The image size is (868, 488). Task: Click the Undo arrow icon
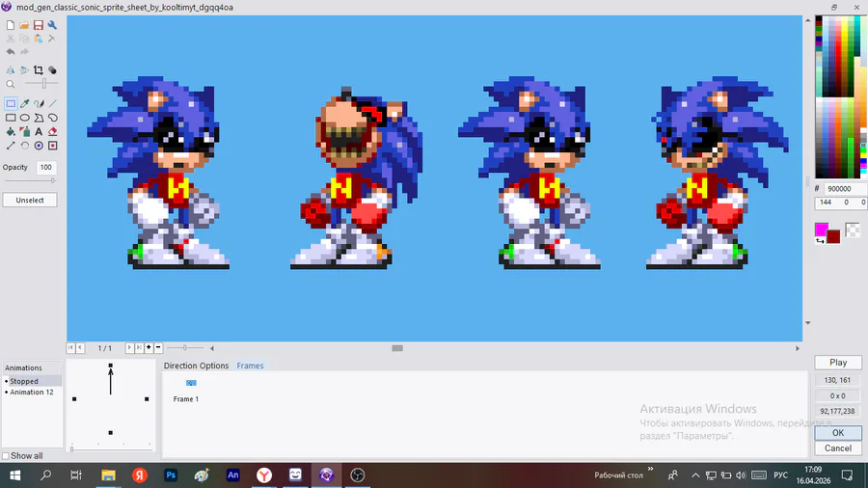coord(11,51)
